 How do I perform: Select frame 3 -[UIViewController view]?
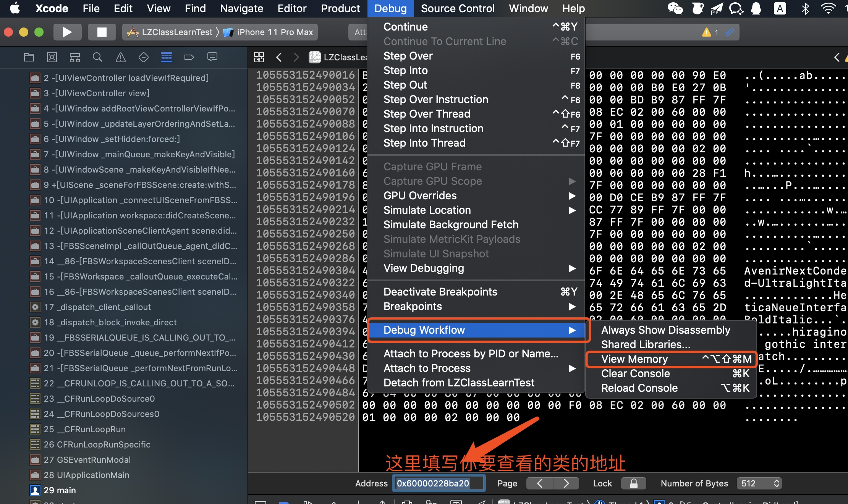124,93
